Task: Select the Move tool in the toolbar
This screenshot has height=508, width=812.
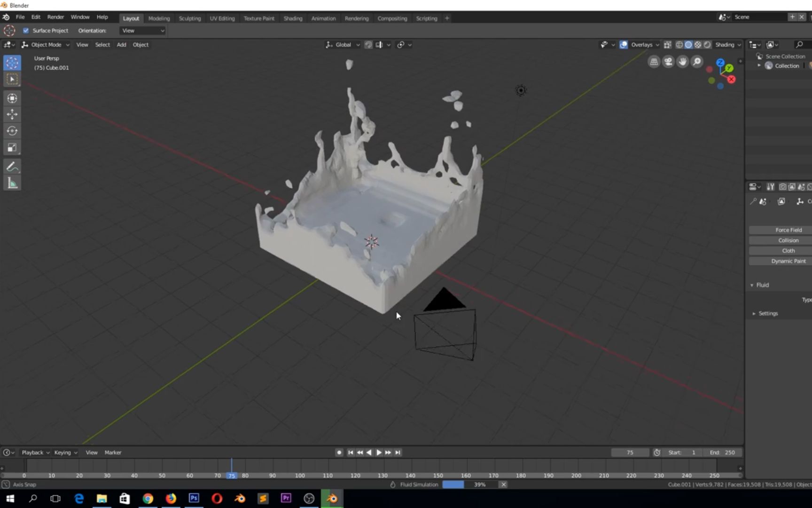Action: [x=12, y=114]
